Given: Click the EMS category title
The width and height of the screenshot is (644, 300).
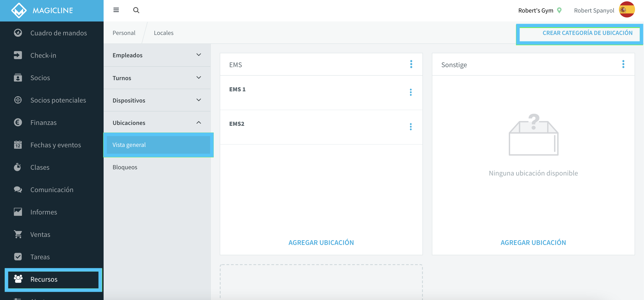Looking at the screenshot, I should pos(235,65).
